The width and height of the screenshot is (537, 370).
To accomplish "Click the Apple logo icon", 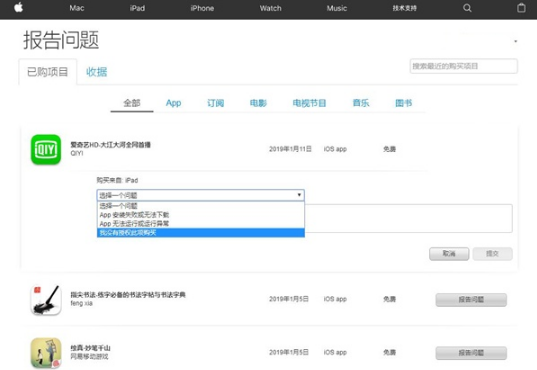I will pos(19,8).
